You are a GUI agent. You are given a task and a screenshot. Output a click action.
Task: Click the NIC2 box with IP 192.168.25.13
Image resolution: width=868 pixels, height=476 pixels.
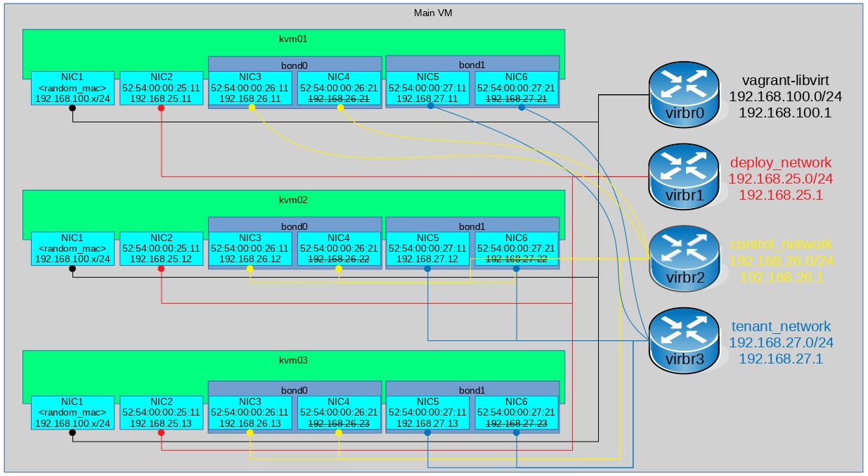162,412
